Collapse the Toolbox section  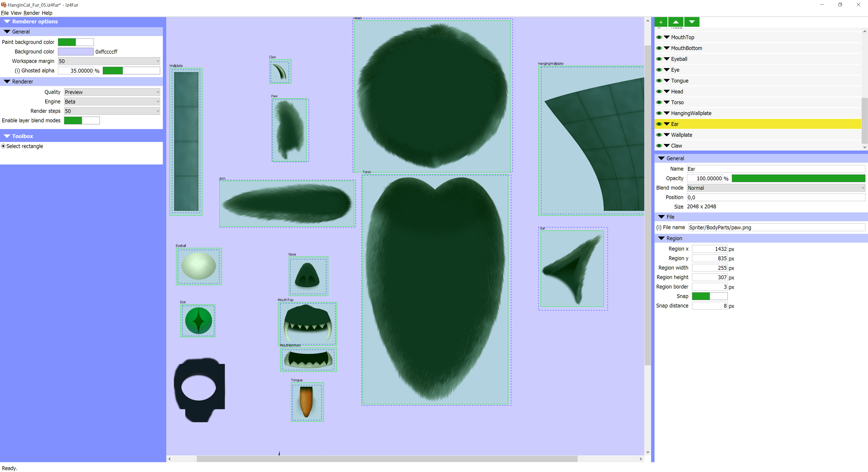[x=7, y=136]
